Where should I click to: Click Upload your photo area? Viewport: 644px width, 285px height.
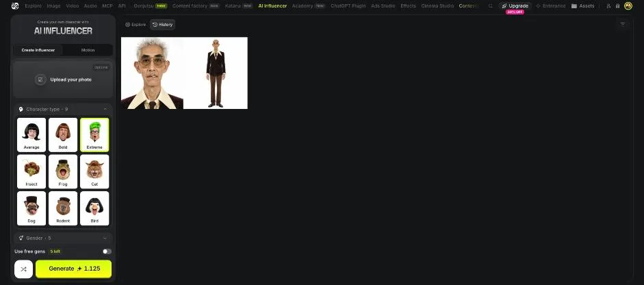pyautogui.click(x=63, y=79)
